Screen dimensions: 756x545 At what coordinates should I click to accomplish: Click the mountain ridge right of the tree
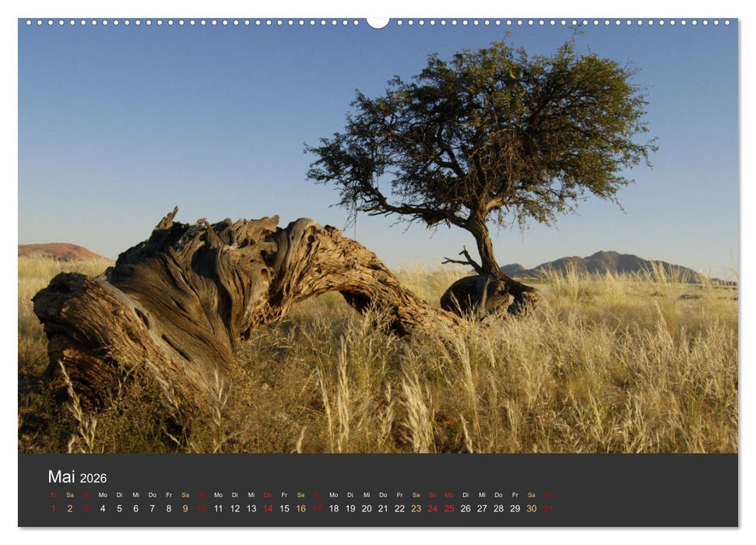click(607, 265)
